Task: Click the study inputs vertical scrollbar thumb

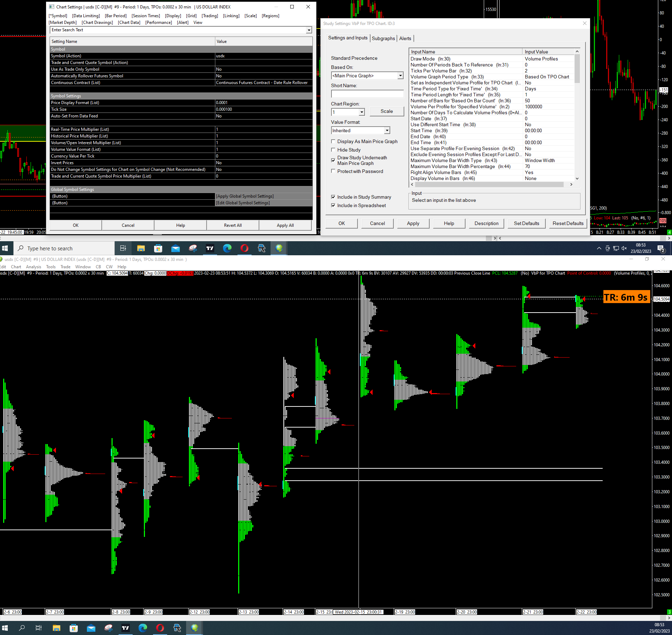Action: coord(577,69)
